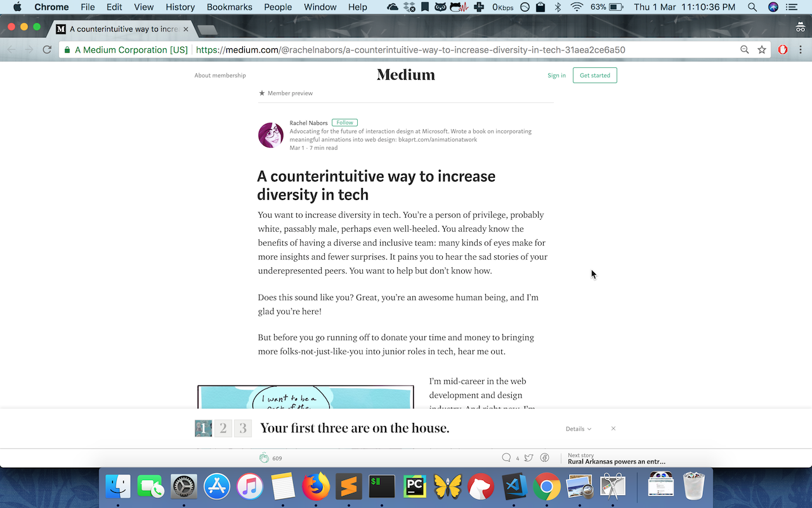Open Spotlight search in the menu bar

point(752,7)
